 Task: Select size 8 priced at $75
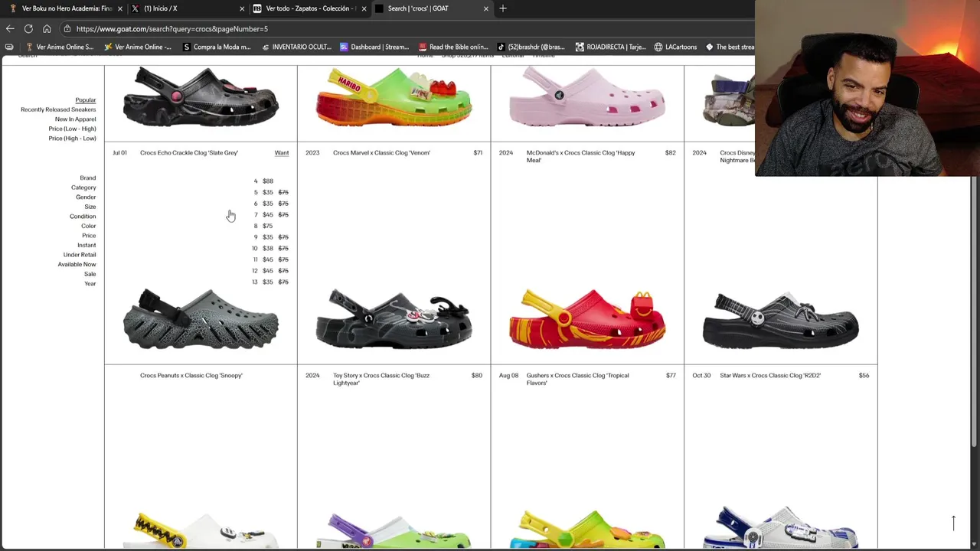click(263, 226)
